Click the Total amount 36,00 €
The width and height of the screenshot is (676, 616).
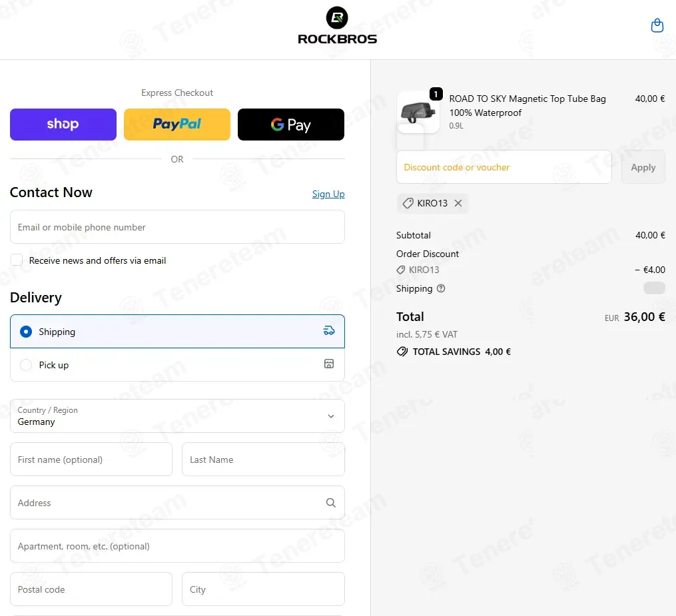tap(644, 317)
